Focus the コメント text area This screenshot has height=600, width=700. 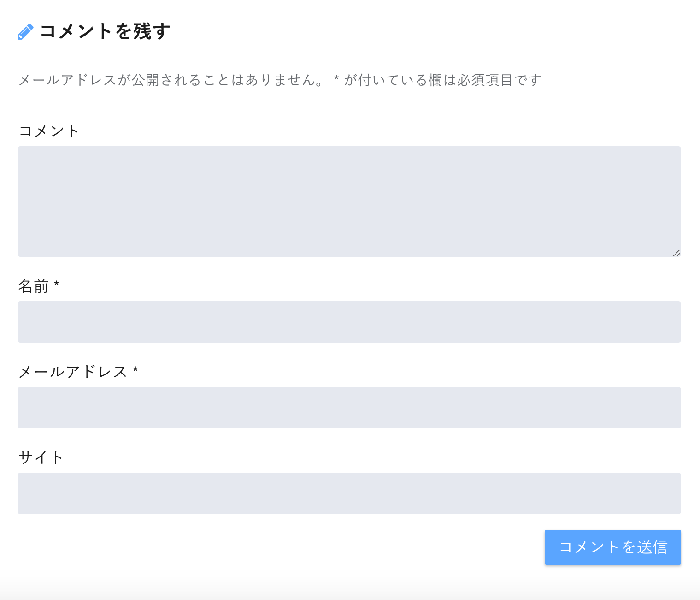pyautogui.click(x=349, y=202)
